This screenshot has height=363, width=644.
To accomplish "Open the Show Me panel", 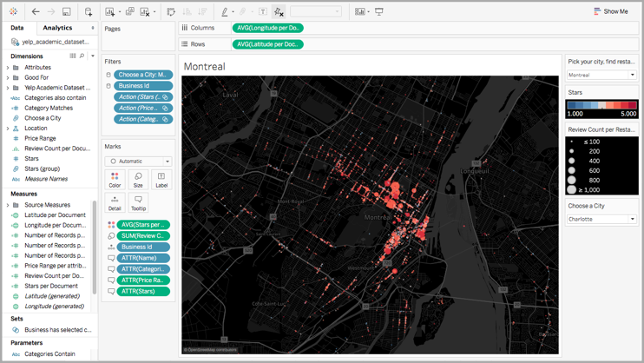I will (611, 11).
